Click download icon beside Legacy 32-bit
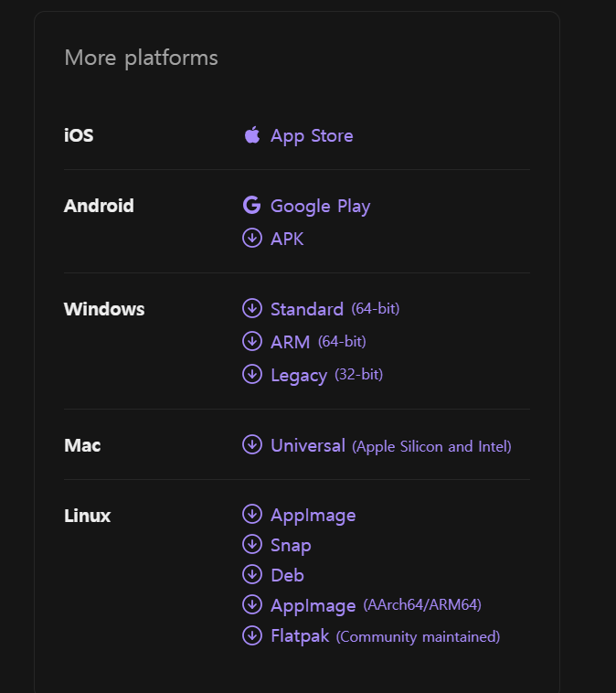The width and height of the screenshot is (616, 693). (x=252, y=374)
